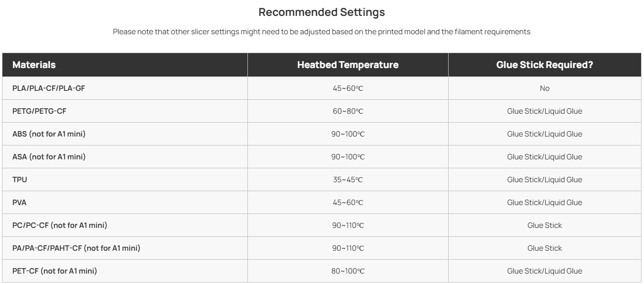Click the PLA row's "No" glue cell
This screenshot has width=644, height=284.
[x=545, y=88]
